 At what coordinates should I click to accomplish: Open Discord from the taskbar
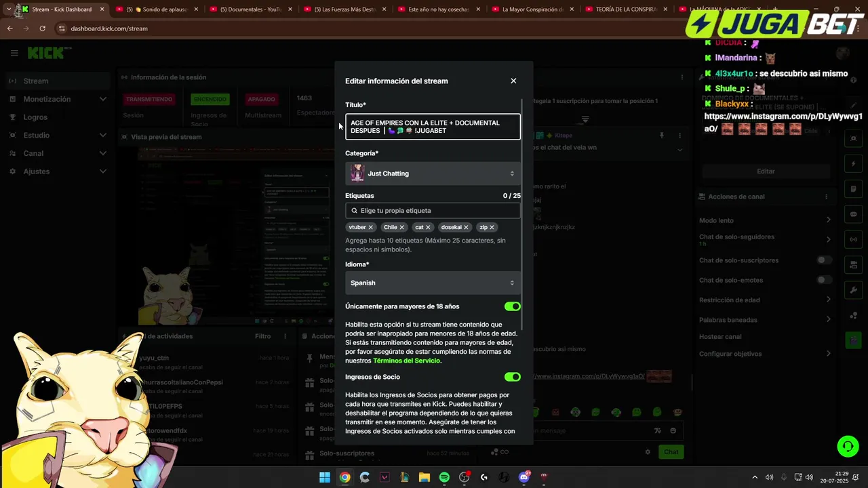[524, 477]
